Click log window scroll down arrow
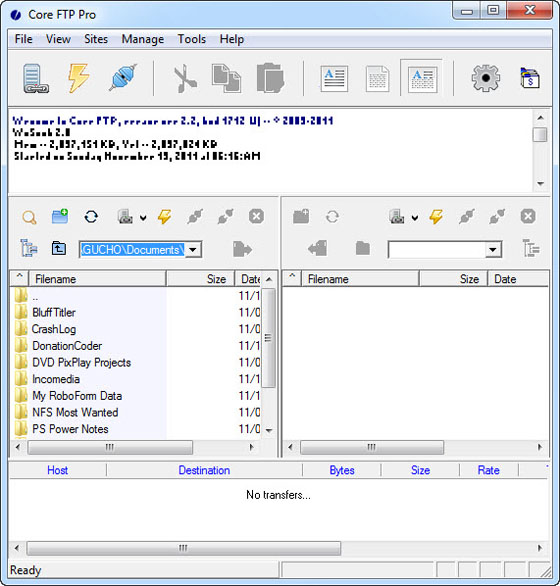This screenshot has height=586, width=560. coord(540,183)
